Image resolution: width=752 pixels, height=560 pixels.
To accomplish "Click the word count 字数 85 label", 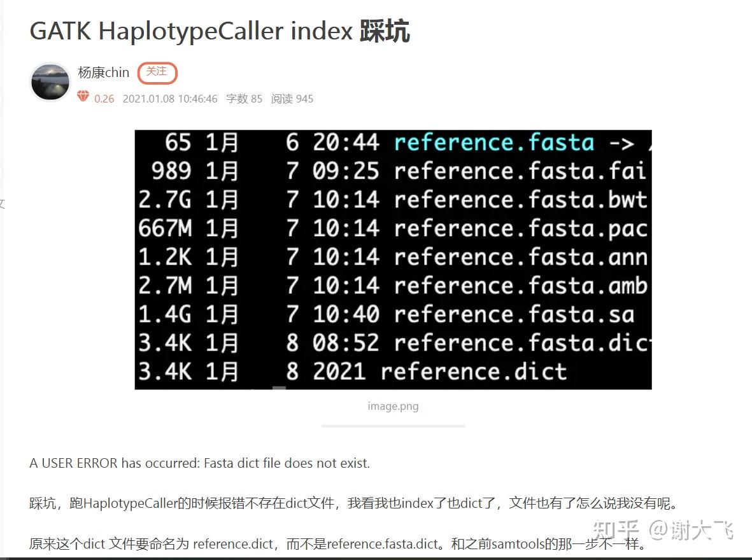I will [245, 99].
